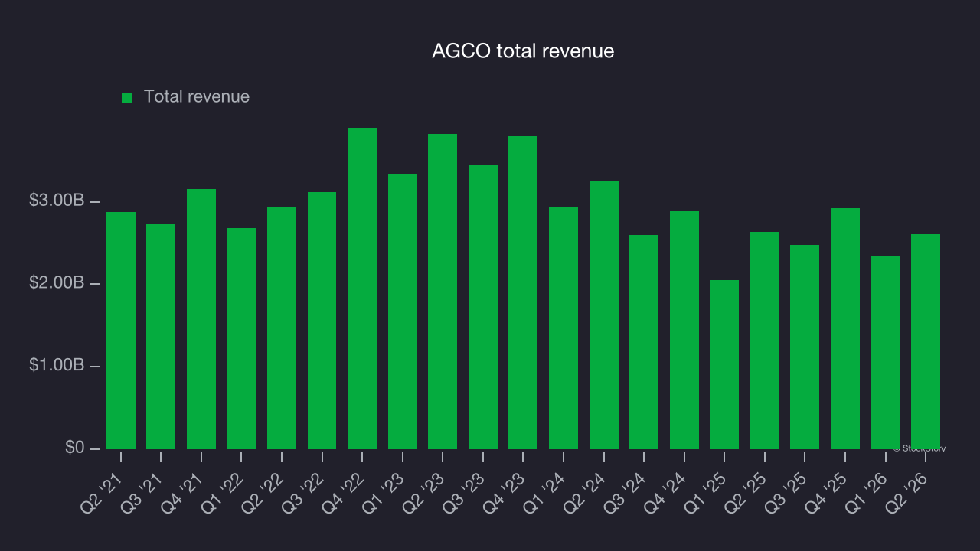Viewport: 980px width, 551px height.
Task: Click the tallest bar, Q4 '22
Action: (362, 289)
